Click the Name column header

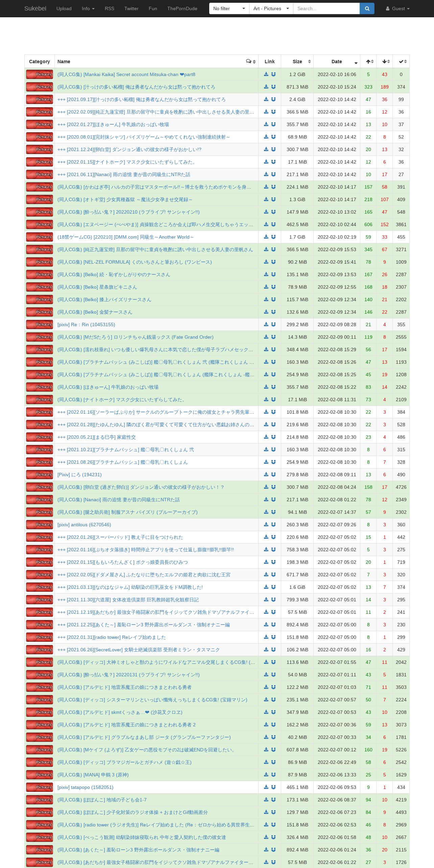156,62
